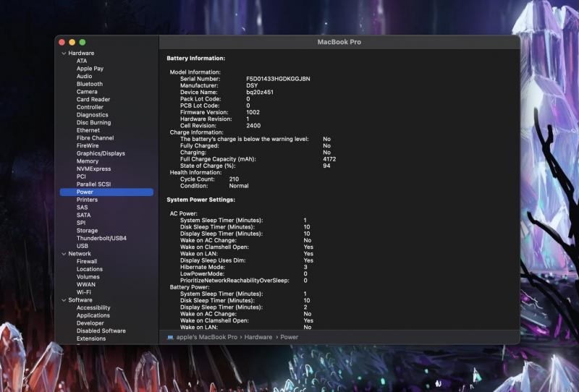579x392 pixels.
Task: Collapse the Hardware section chevron
Action: pos(64,53)
